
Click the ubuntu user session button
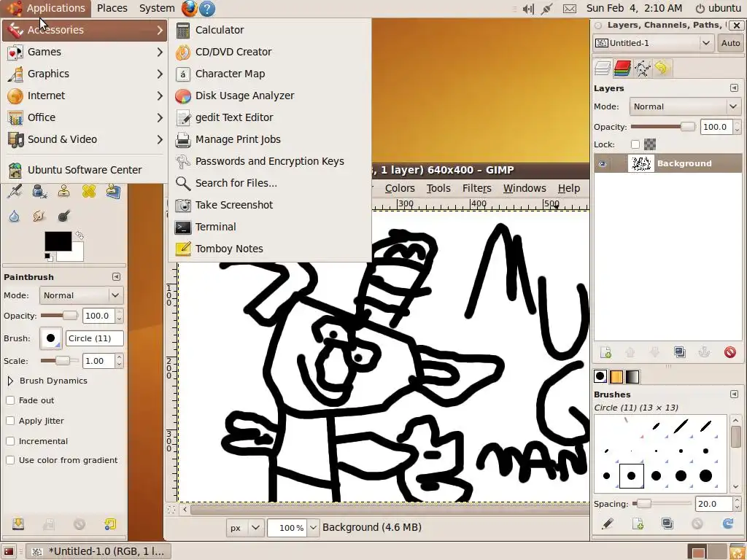[x=719, y=8]
